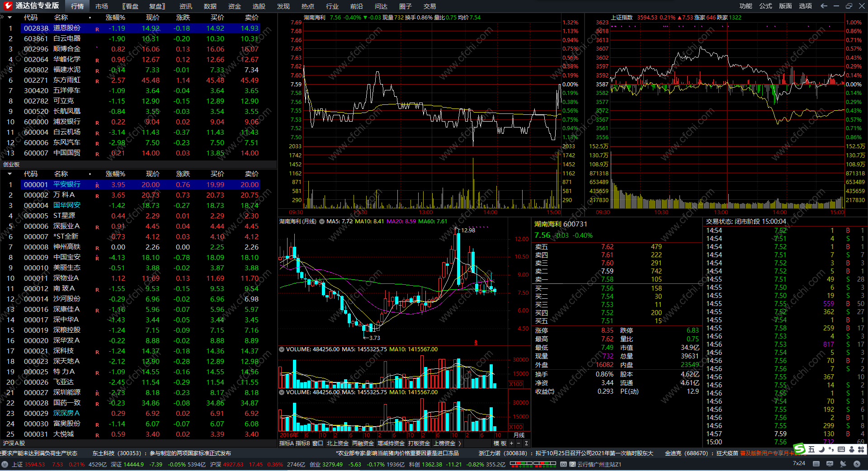Click the minus button beside 模板
The image size is (868, 471).
[x=519, y=443]
